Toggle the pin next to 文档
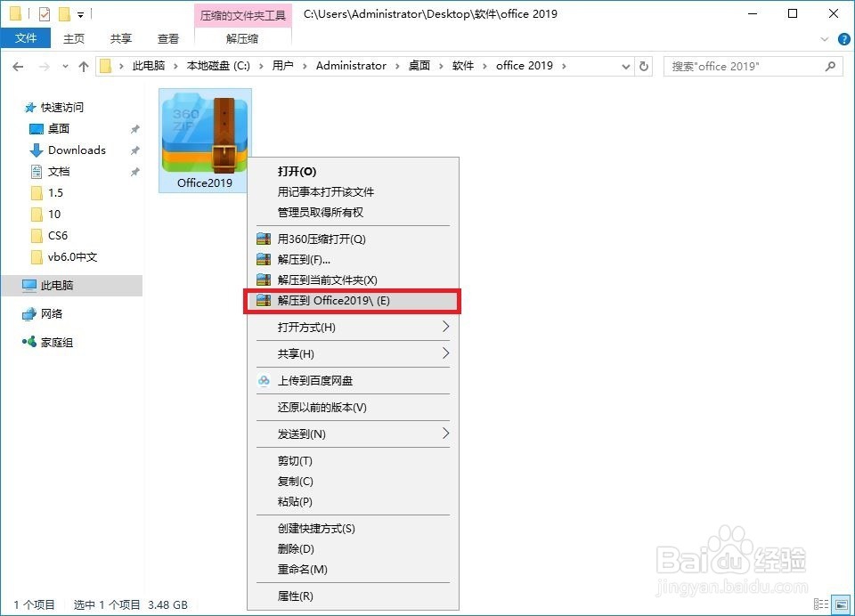 click(135, 171)
